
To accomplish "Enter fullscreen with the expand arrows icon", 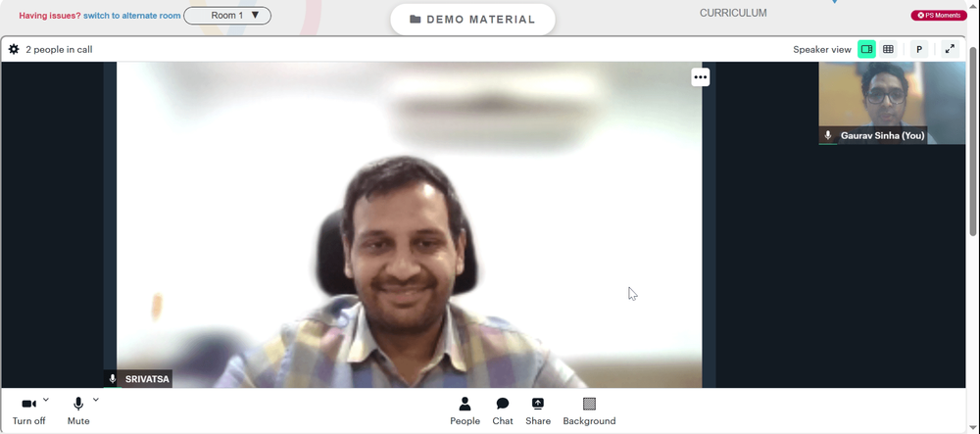I will [950, 49].
